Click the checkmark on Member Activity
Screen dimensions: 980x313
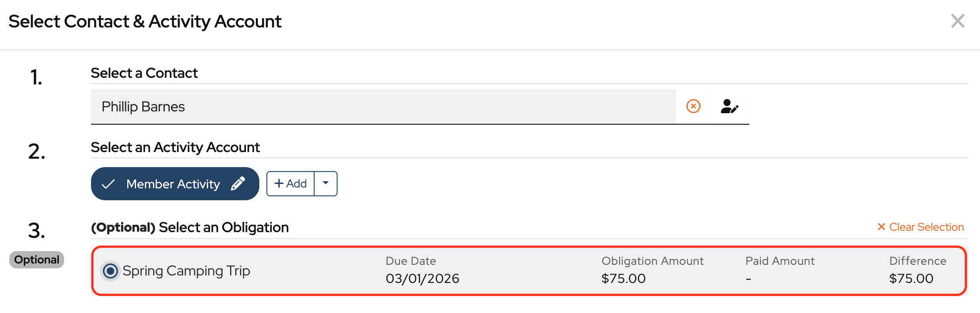tap(108, 184)
